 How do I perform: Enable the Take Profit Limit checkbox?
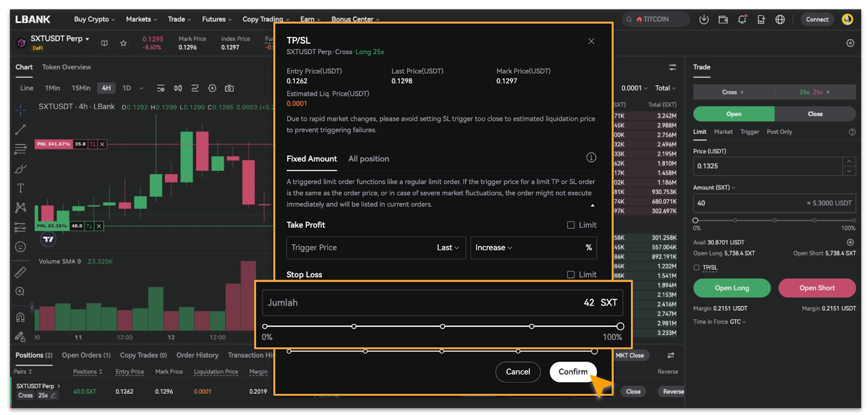pyautogui.click(x=571, y=225)
